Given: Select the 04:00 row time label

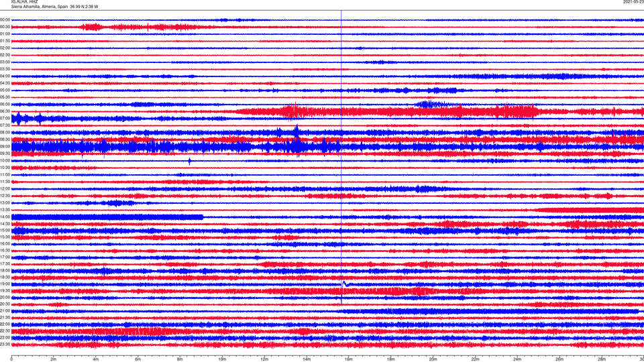Looking at the screenshot, I should point(5,76).
